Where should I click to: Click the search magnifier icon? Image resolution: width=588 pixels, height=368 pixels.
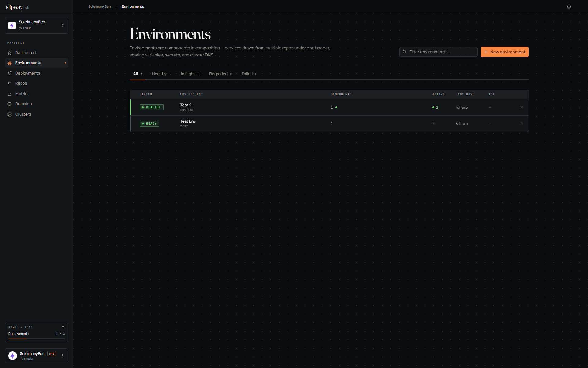click(405, 52)
